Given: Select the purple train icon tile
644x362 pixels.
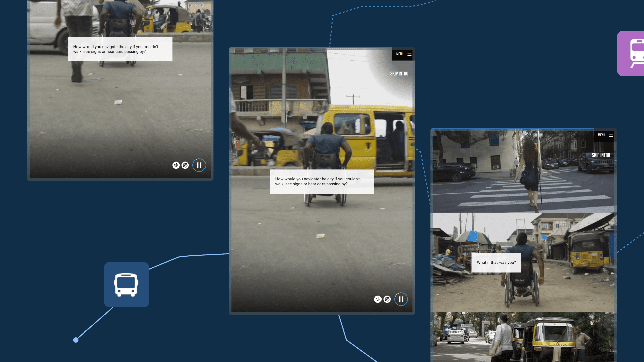Looking at the screenshot, I should coord(632,54).
